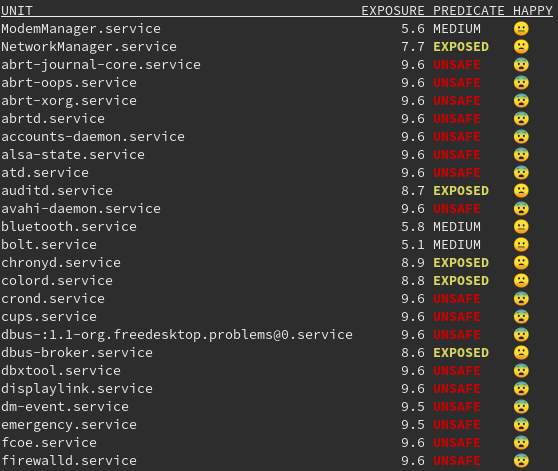Click the fearful emoji for displaylink.service
558x471 pixels.
[521, 388]
